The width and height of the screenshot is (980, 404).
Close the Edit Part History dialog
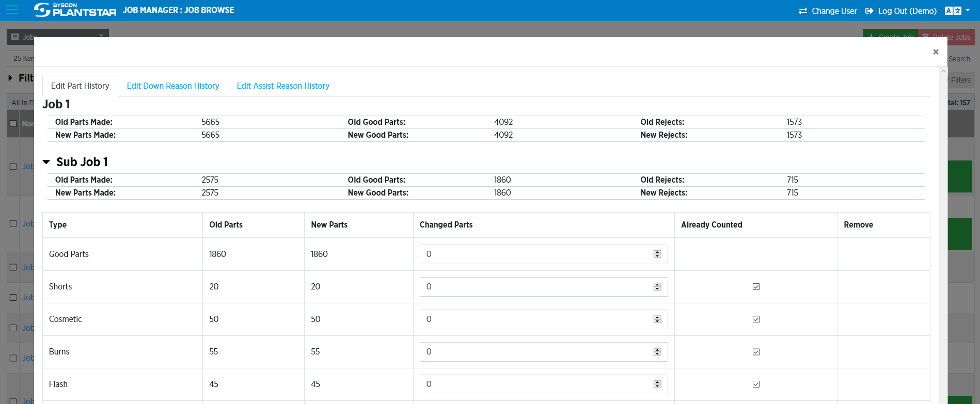point(936,52)
